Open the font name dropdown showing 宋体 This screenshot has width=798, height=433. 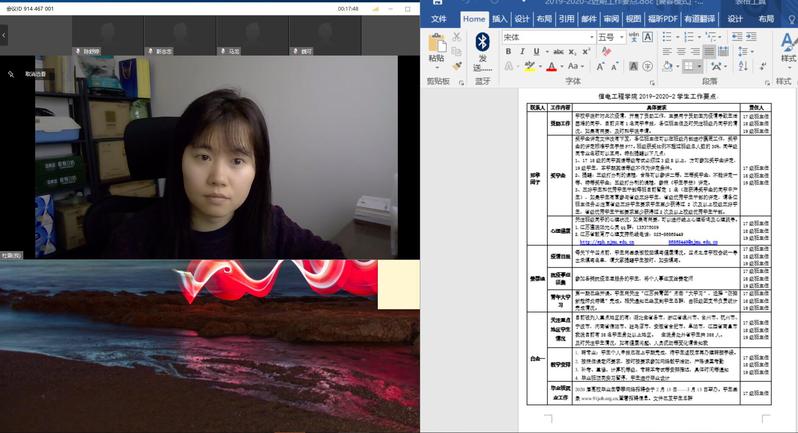click(546, 37)
